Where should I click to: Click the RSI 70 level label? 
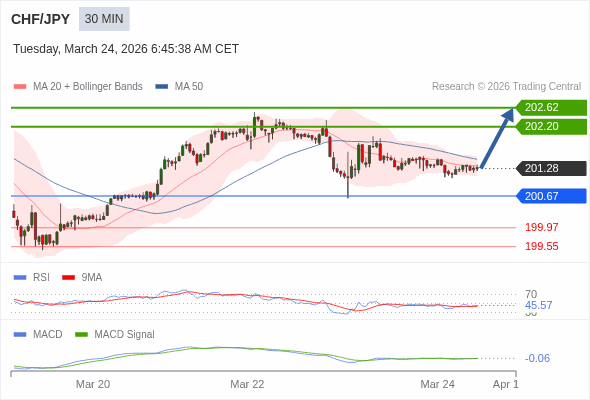(x=531, y=294)
